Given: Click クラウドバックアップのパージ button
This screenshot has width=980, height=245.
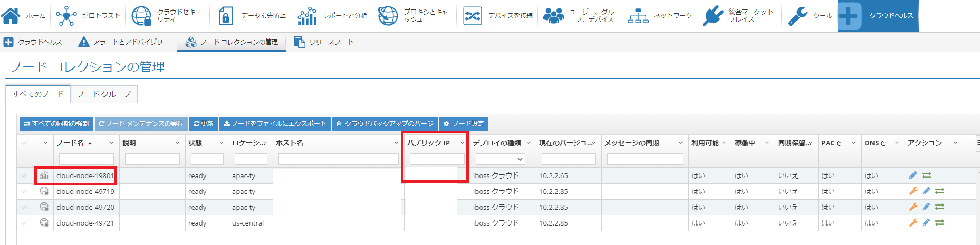Looking at the screenshot, I should pos(385,124).
